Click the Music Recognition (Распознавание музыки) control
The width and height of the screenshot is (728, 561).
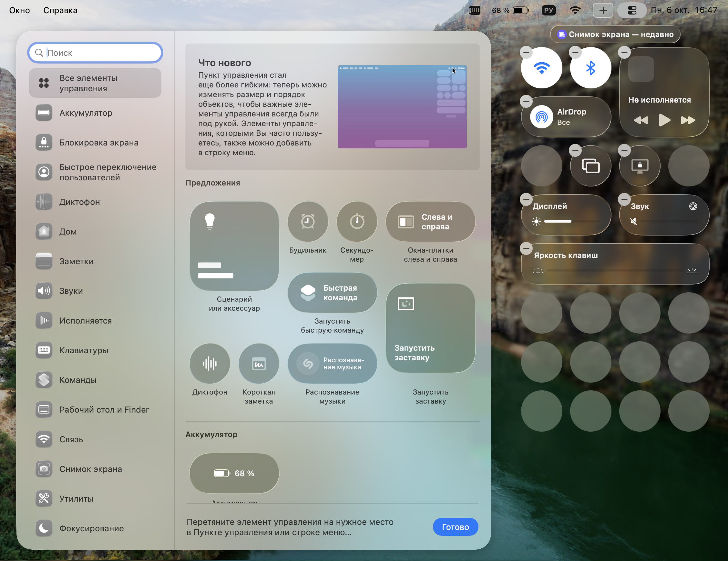[x=332, y=364]
